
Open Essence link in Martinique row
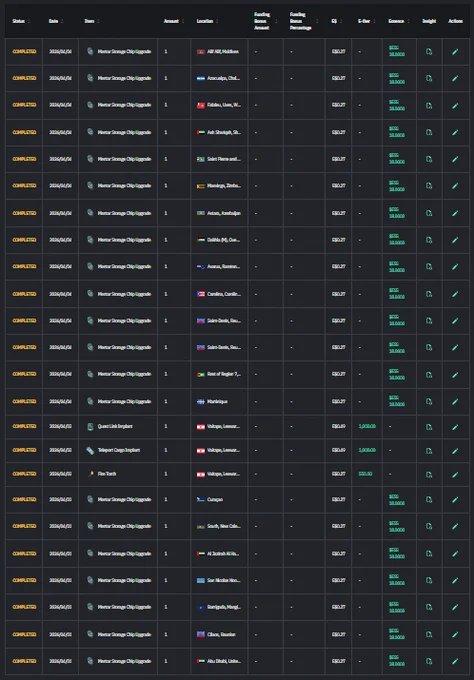[x=396, y=401]
